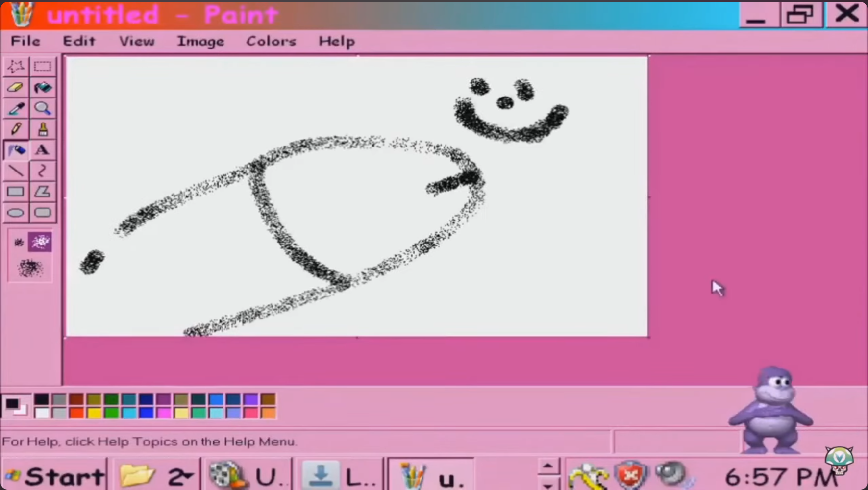The image size is (868, 490).
Task: Switch to the 'L..' download taskbar window
Action: tap(339, 475)
